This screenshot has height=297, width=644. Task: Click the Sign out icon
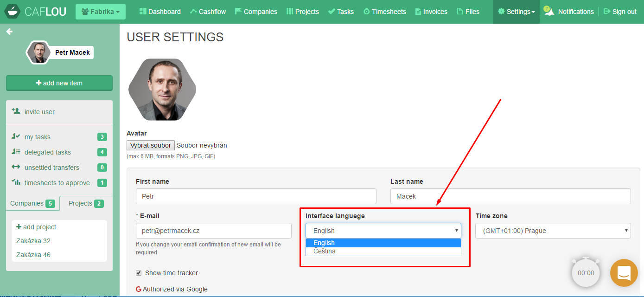[x=606, y=12]
